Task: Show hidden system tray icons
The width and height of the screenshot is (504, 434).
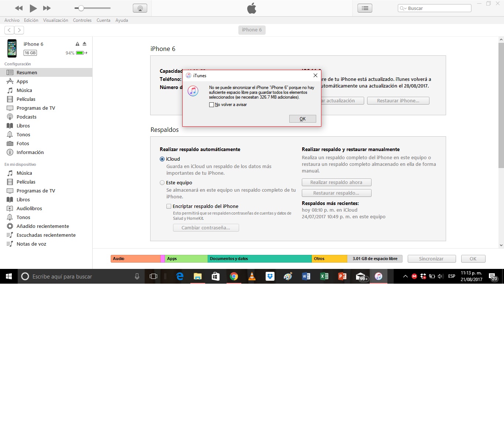Action: tap(405, 276)
